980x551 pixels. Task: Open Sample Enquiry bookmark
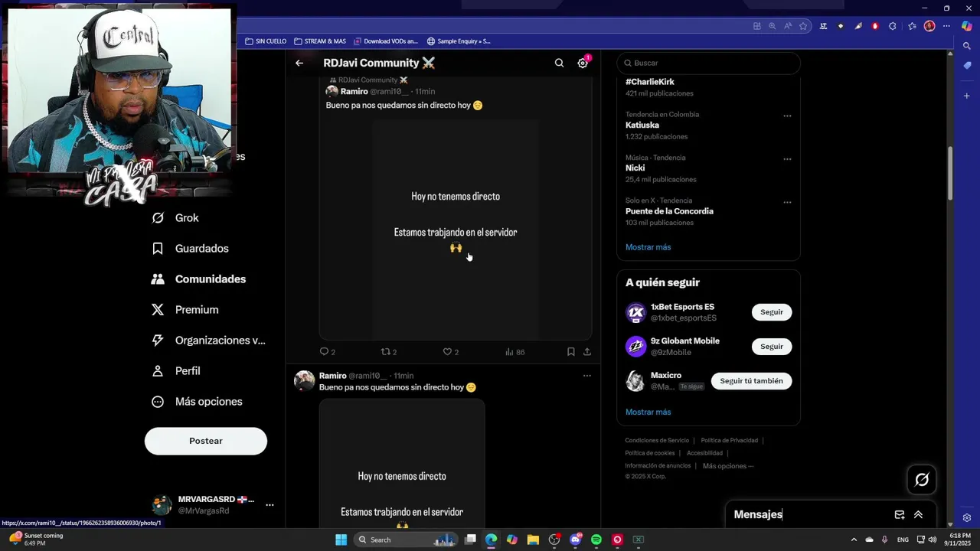(x=459, y=41)
